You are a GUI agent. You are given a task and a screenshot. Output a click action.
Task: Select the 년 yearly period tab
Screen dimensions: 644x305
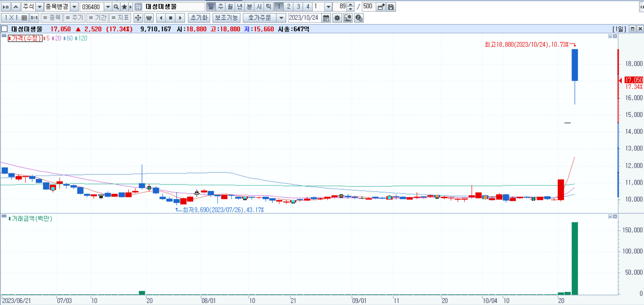pos(240,7)
